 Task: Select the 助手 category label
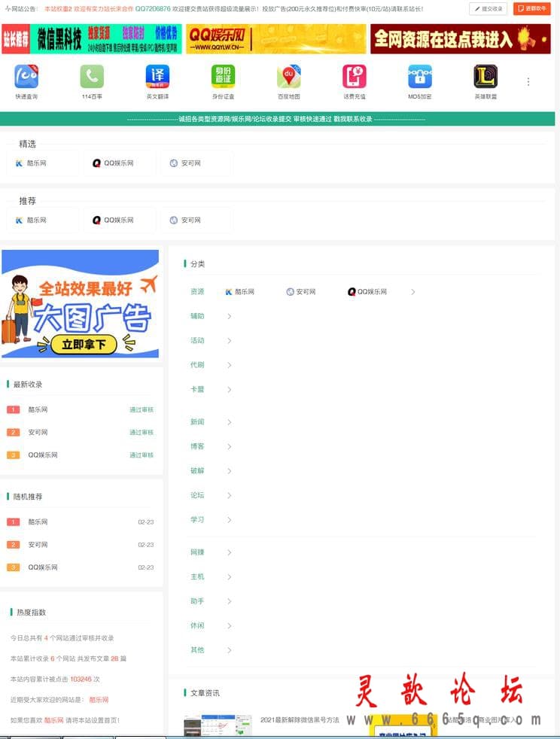click(x=197, y=601)
